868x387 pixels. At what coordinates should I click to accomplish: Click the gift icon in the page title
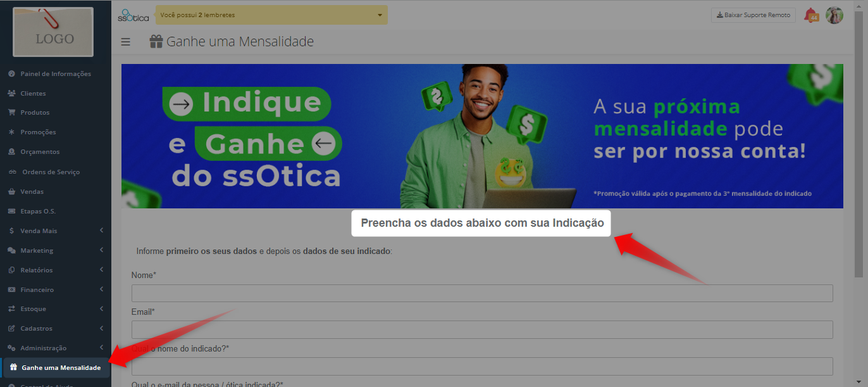[156, 42]
